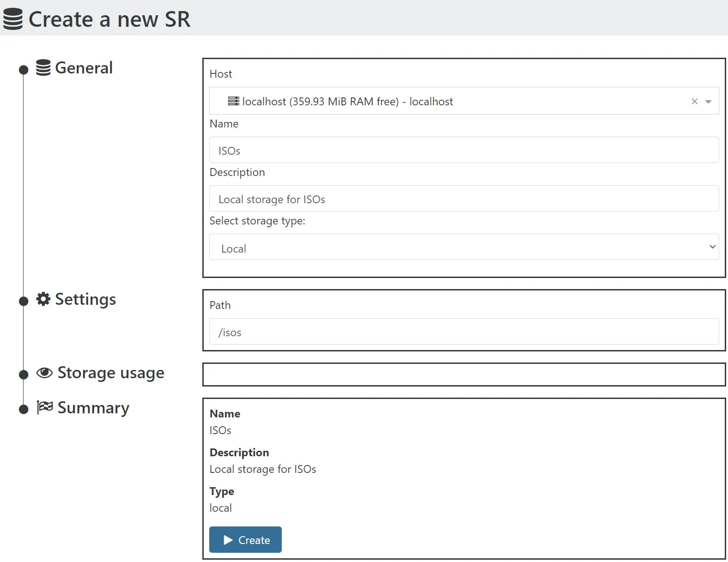
Task: Click the Summary checkered flag icon
Action: pyautogui.click(x=45, y=407)
